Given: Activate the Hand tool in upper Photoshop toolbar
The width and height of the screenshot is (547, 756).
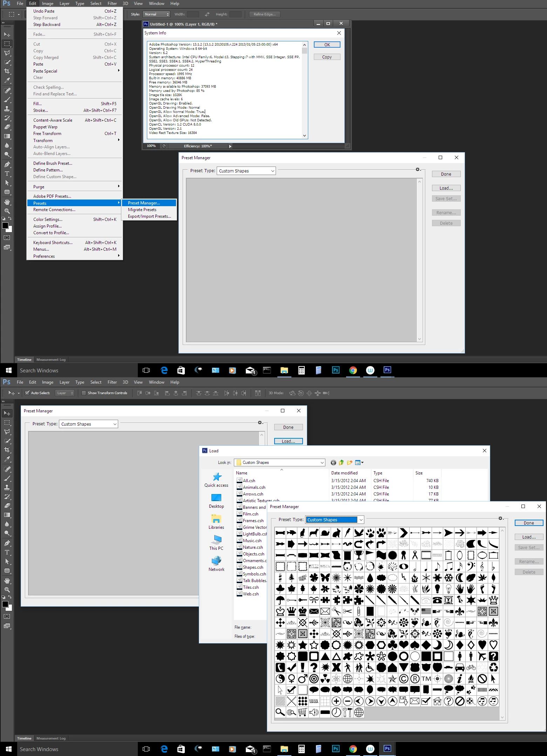Looking at the screenshot, I should tap(7, 202).
